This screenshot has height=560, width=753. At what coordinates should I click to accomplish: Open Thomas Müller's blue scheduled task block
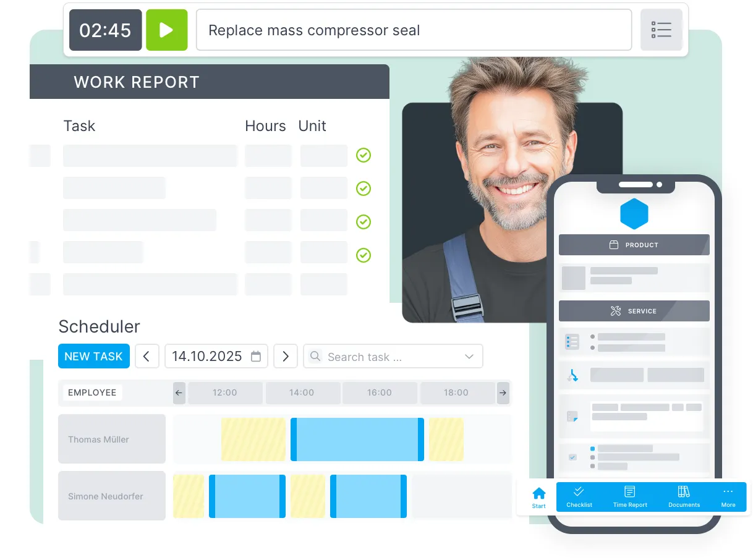click(357, 439)
